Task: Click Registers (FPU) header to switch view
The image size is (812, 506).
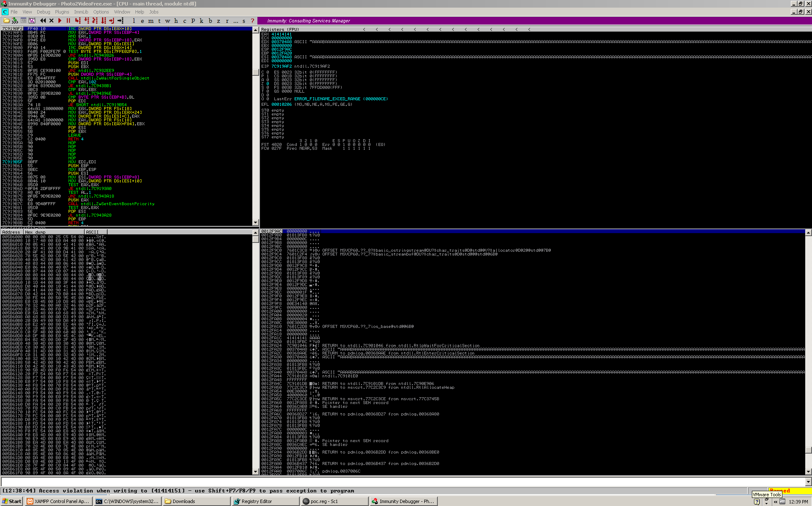Action: click(x=280, y=29)
